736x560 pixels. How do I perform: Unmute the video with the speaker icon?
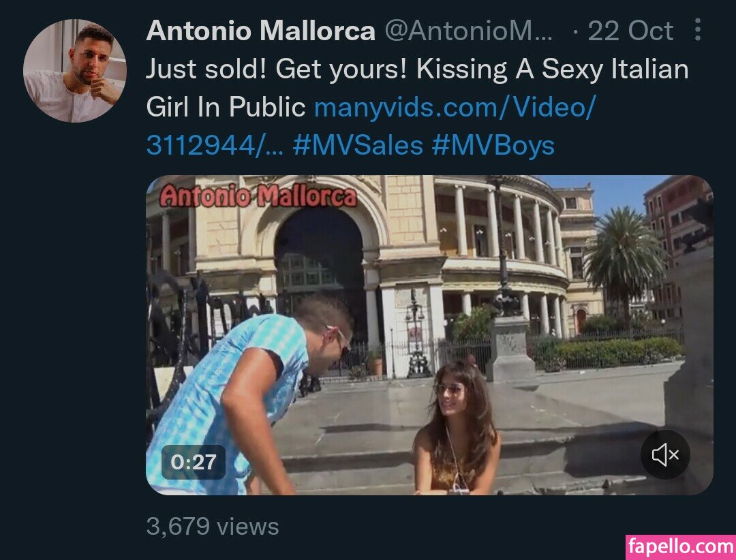tap(665, 454)
